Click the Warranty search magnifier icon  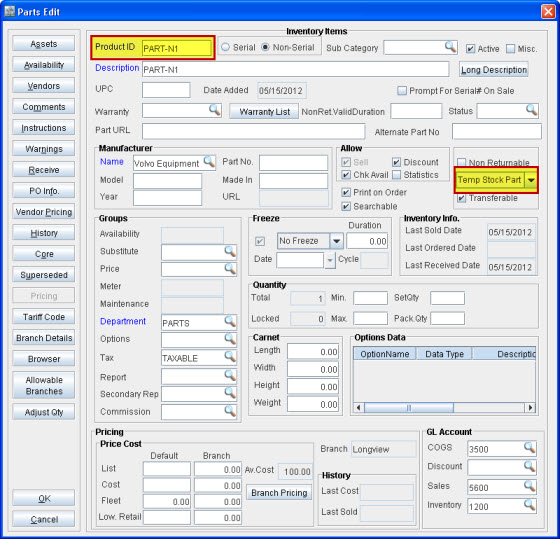point(214,110)
